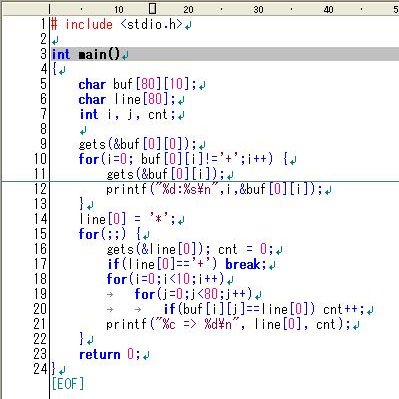Click the '# include' directive on line 1
Image resolution: width=399 pixels, height=399 pixels.
pos(82,24)
